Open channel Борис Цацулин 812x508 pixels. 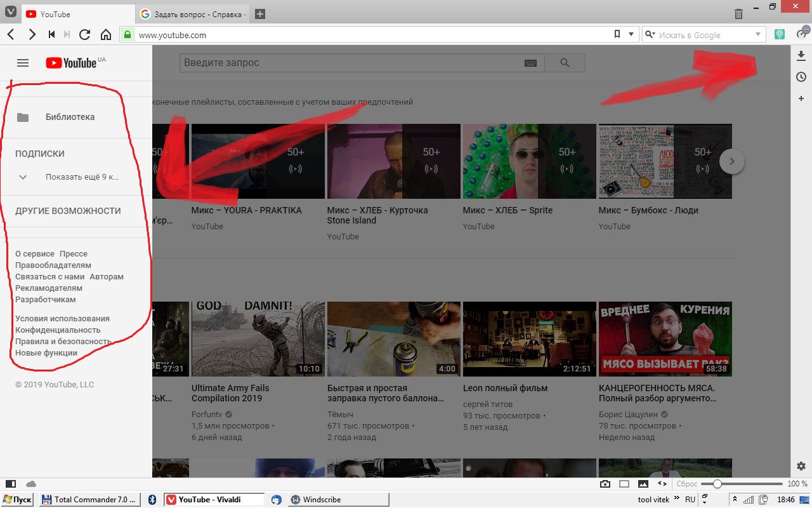(629, 415)
